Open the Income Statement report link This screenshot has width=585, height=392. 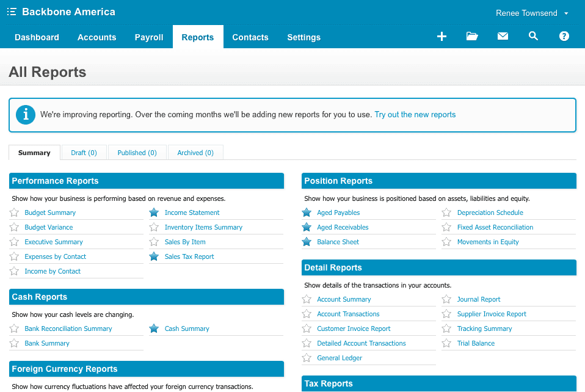(192, 212)
